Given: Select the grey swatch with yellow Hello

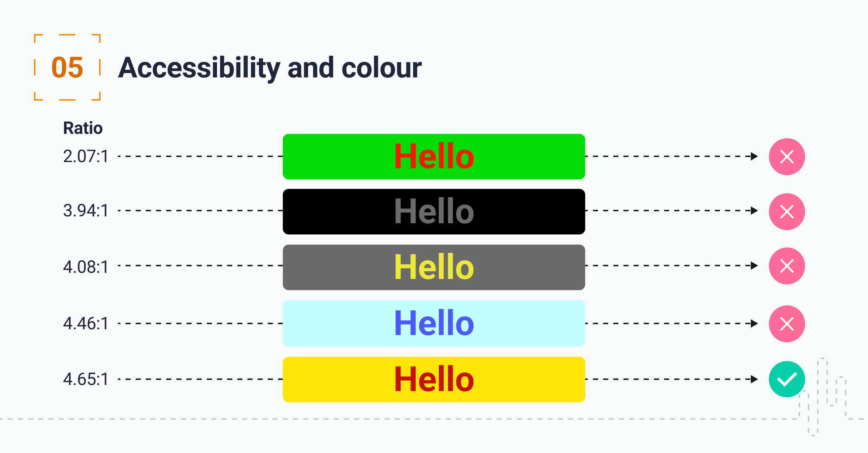Looking at the screenshot, I should click(434, 267).
